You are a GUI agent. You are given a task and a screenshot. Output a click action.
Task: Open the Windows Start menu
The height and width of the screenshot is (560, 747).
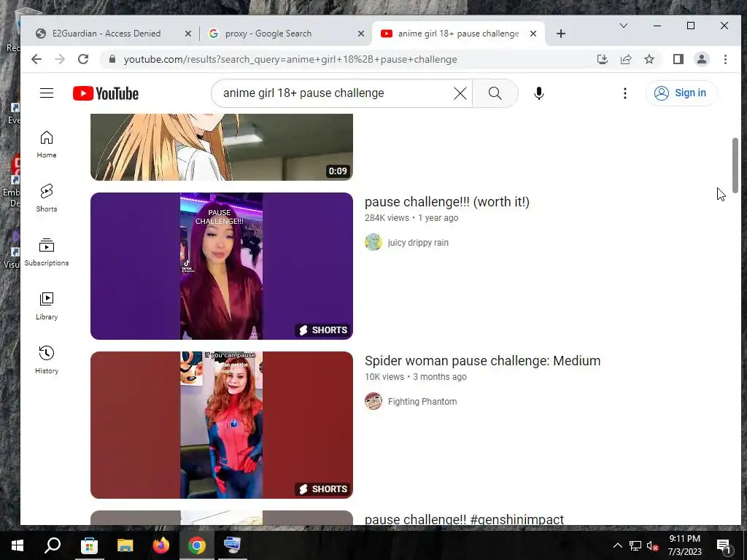(x=18, y=545)
